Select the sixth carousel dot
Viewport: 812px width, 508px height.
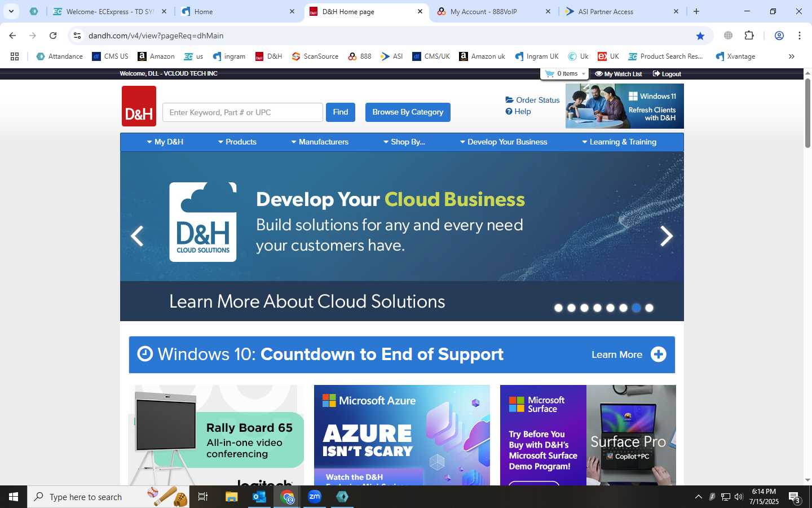click(x=623, y=308)
